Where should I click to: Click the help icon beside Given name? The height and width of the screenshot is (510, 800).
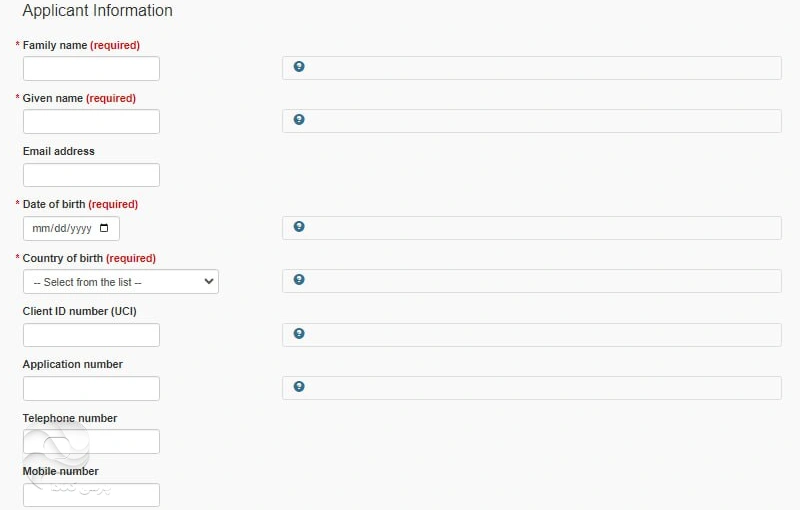point(298,120)
